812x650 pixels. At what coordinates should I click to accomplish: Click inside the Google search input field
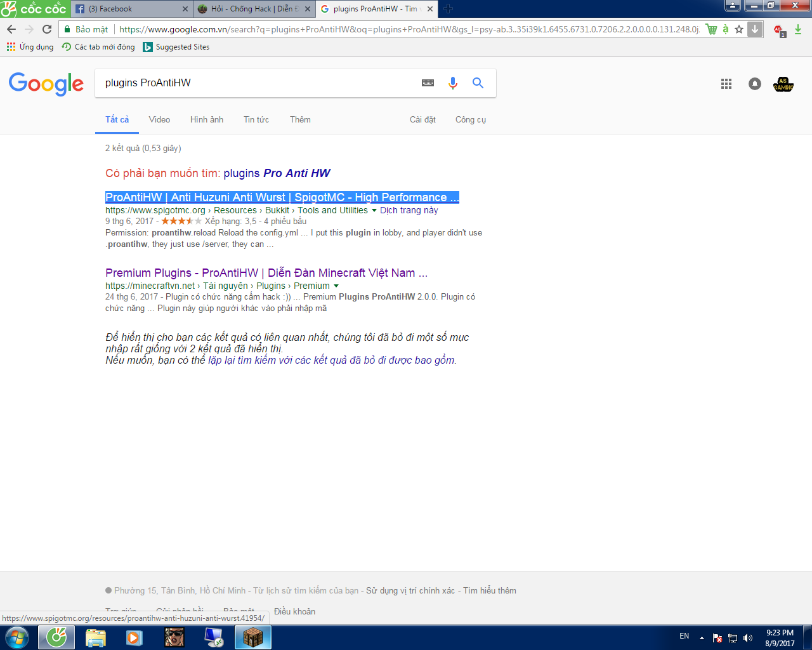tap(254, 83)
